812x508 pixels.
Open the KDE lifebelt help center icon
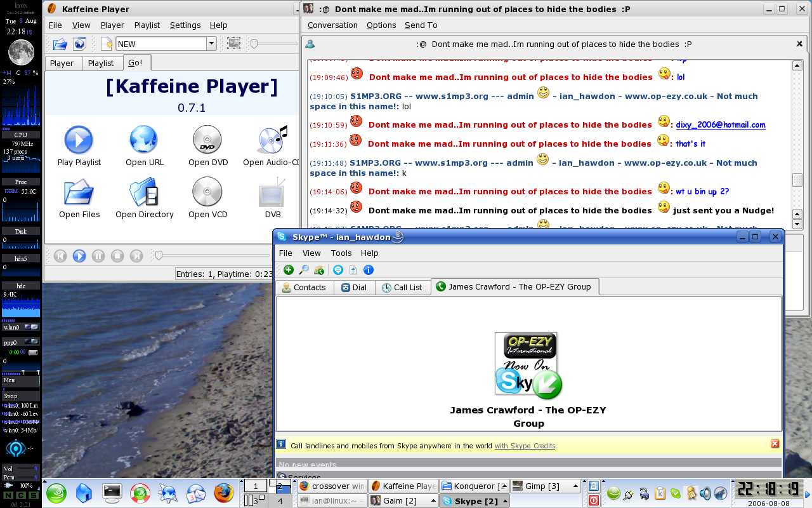coord(140,493)
